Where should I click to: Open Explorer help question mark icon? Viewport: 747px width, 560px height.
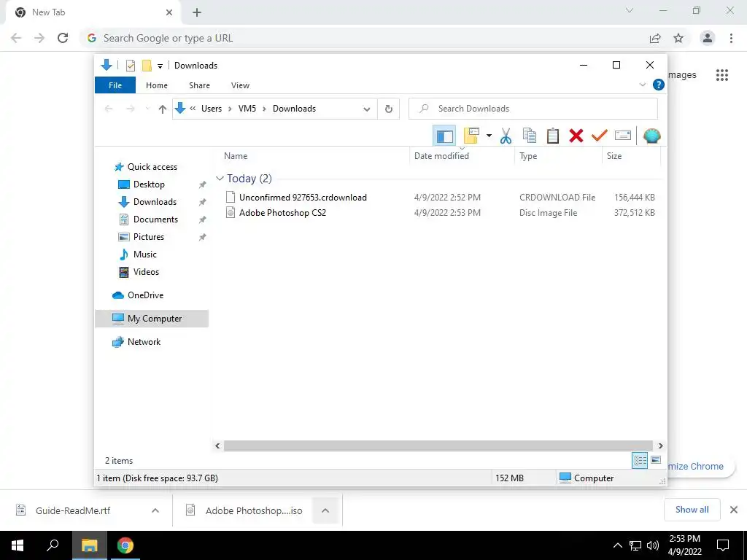click(x=659, y=85)
